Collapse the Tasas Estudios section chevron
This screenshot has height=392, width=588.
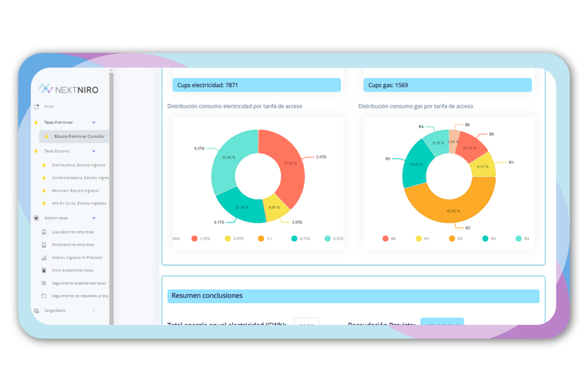pyautogui.click(x=94, y=151)
